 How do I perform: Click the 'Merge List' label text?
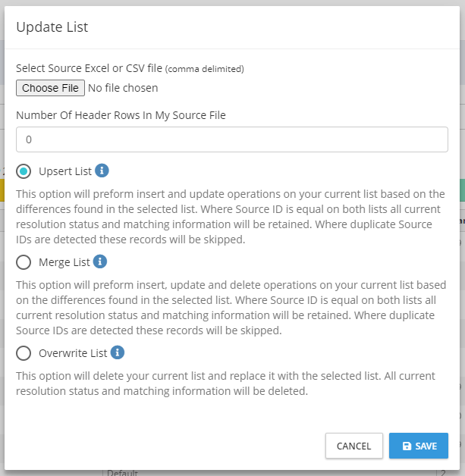pyautogui.click(x=64, y=262)
